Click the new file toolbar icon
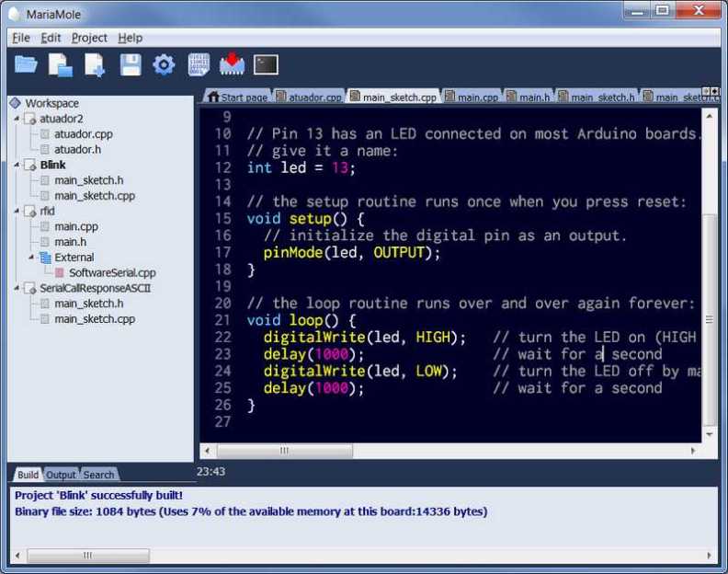 [x=96, y=64]
